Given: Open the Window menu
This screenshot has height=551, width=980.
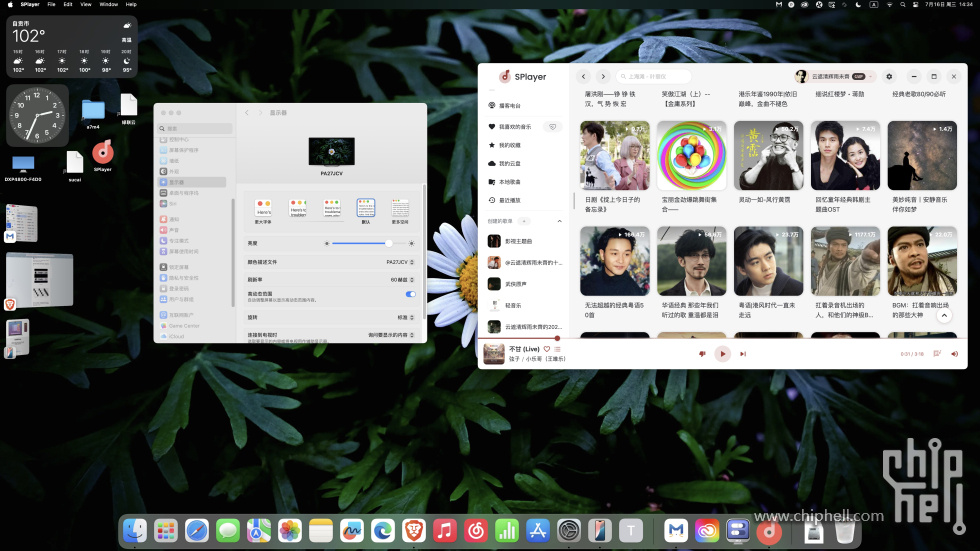Looking at the screenshot, I should 109,4.
